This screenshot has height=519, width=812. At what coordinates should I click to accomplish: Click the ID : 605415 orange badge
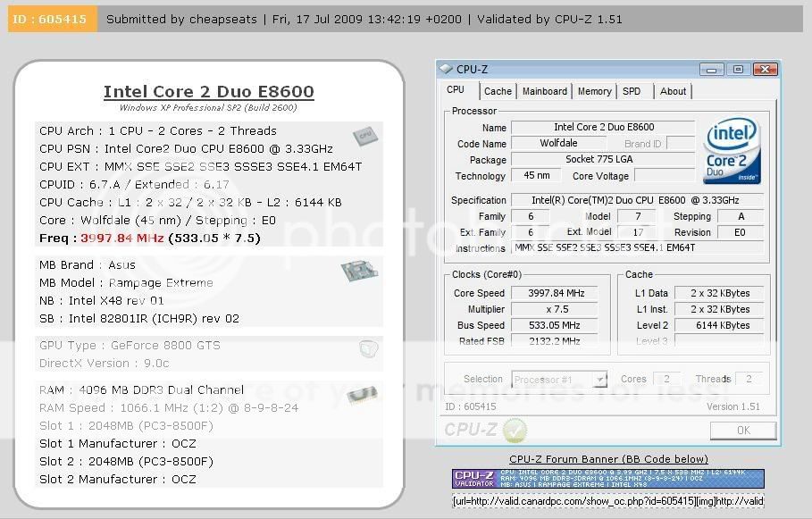(x=53, y=19)
